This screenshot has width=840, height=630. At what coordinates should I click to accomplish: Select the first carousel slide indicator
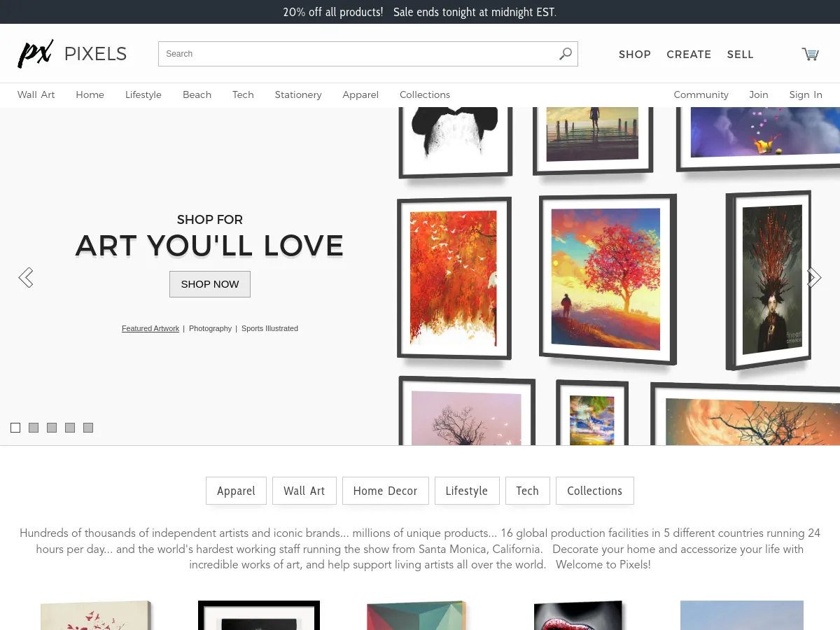pyautogui.click(x=15, y=428)
